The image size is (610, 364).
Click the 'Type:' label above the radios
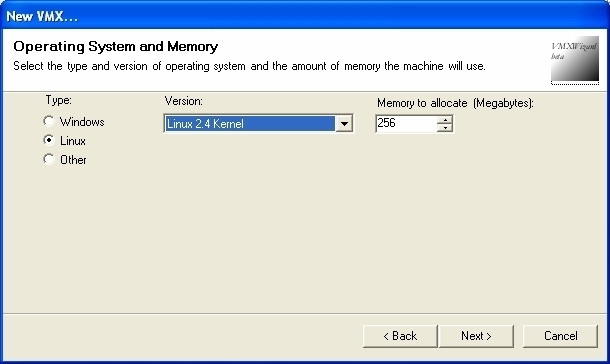pos(58,100)
